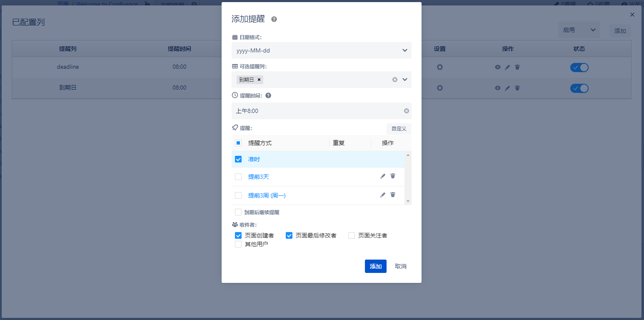
Task: Remove the 到期日 tag from column selector
Action: [x=259, y=80]
